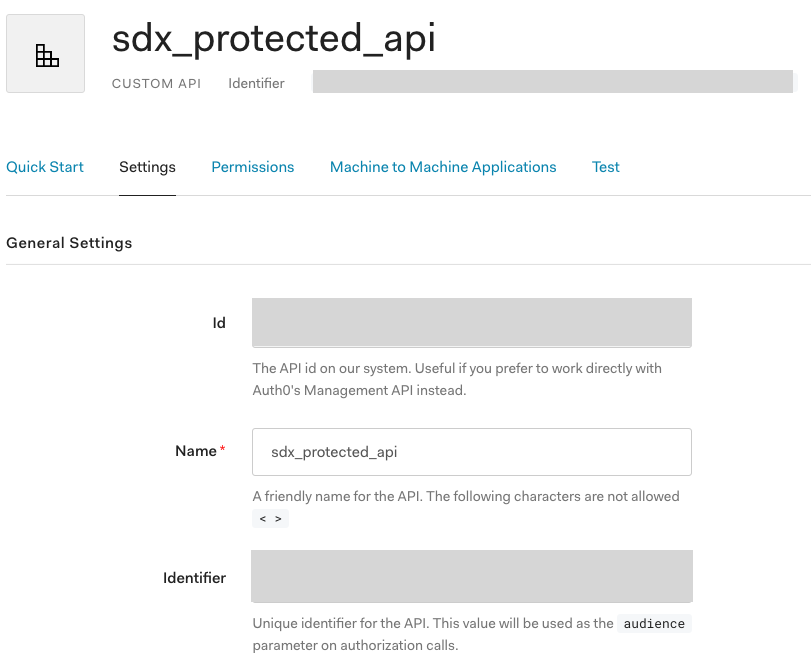Click the audience code snippet
The width and height of the screenshot is (811, 653).
[x=654, y=624]
